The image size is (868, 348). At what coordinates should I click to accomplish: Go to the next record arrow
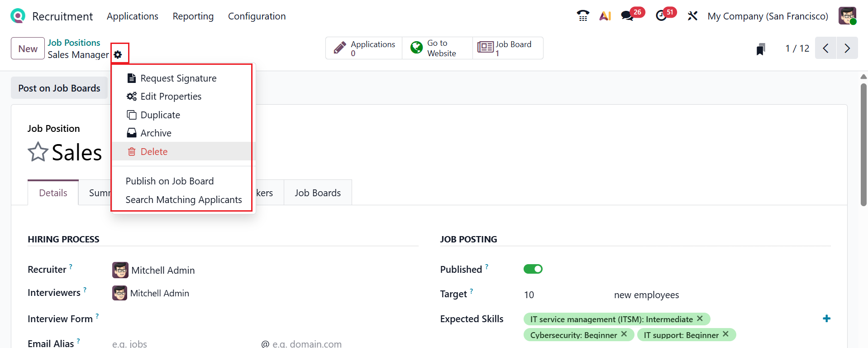click(x=847, y=48)
